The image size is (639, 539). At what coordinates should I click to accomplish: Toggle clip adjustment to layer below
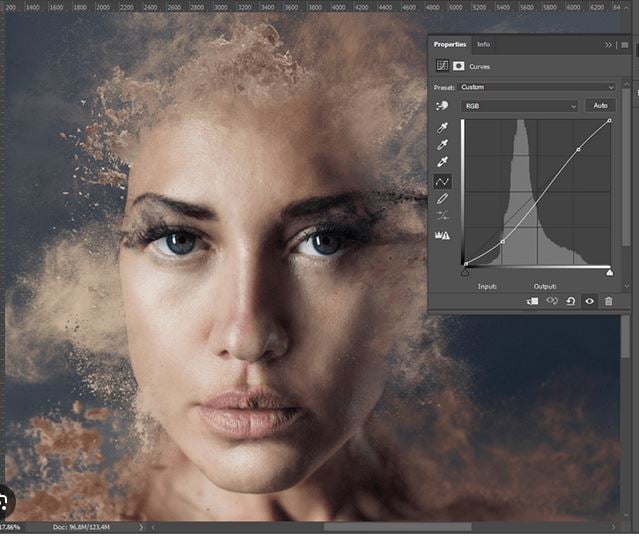533,301
